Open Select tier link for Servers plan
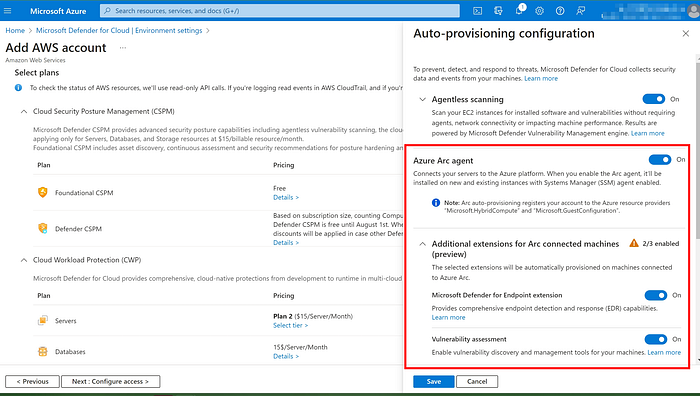Image resolution: width=700 pixels, height=396 pixels. tap(290, 325)
